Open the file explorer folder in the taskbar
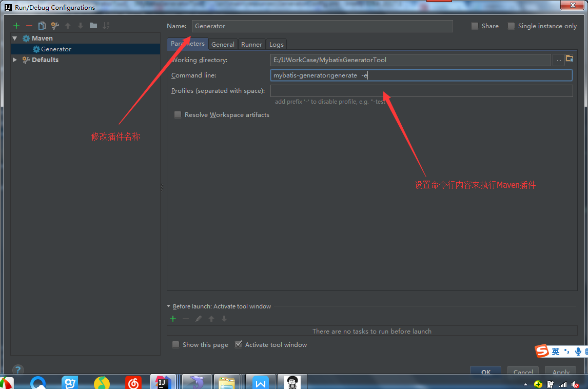The image size is (588, 389). [227, 382]
